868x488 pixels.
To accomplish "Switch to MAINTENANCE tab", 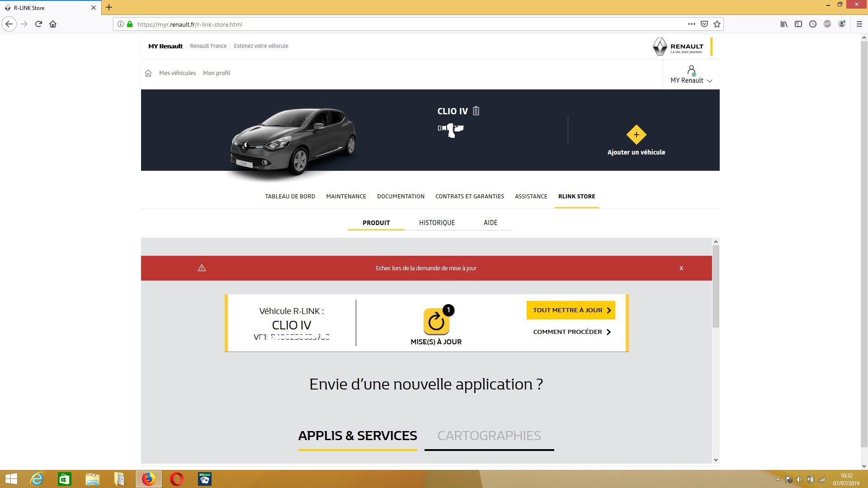I will 346,197.
